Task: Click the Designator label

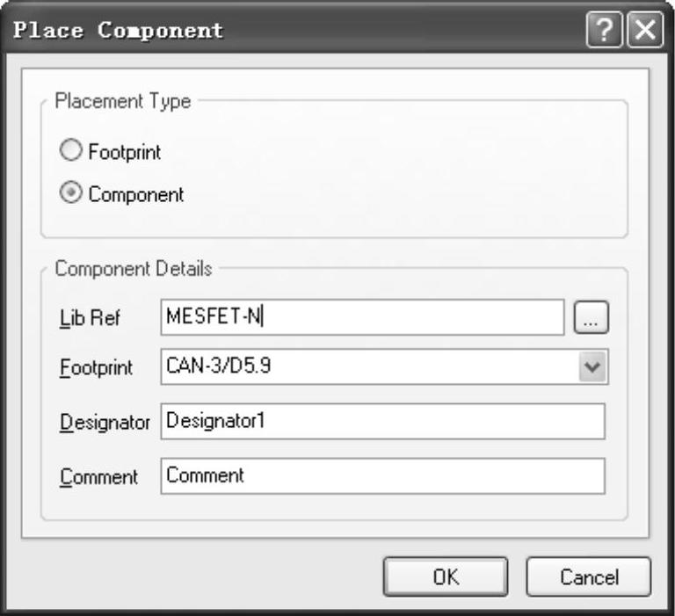Action: pyautogui.click(x=105, y=422)
